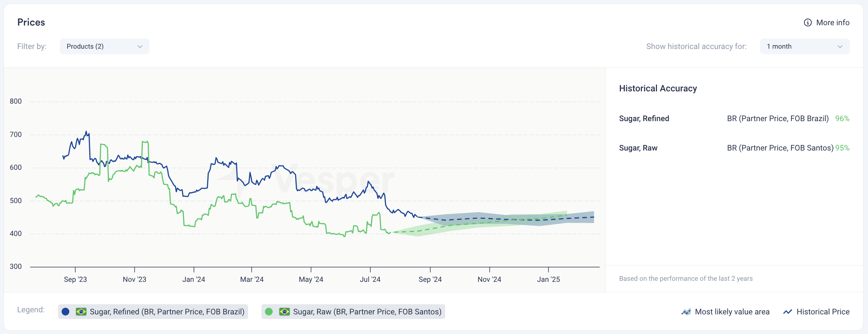This screenshot has height=334, width=868.
Task: Click the 600 y-axis value
Action: [x=16, y=167]
